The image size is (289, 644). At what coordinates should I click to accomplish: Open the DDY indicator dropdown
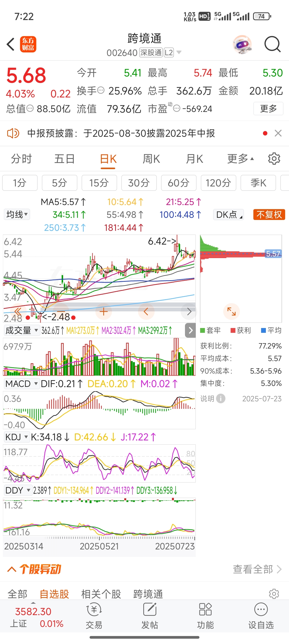tap(18, 490)
